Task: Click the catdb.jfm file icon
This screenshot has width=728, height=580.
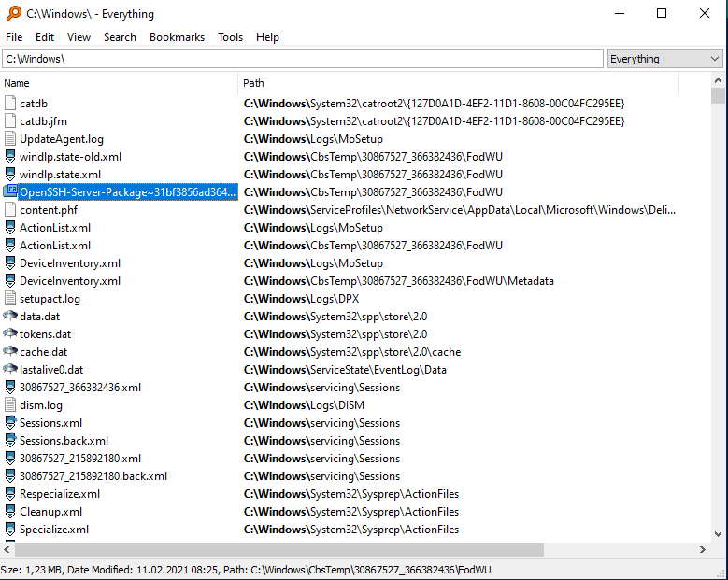Action: 9,121
